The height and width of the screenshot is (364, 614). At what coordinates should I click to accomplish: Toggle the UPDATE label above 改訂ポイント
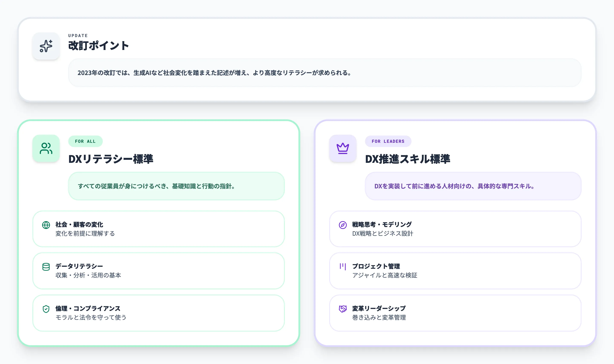pyautogui.click(x=78, y=36)
